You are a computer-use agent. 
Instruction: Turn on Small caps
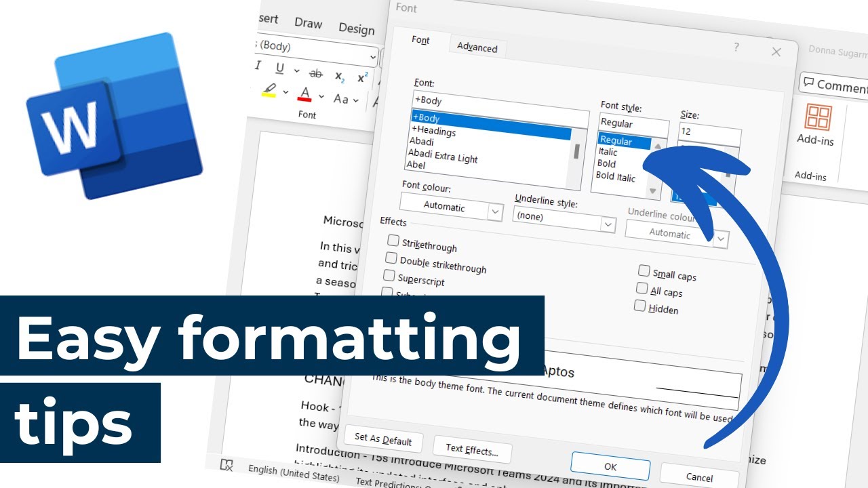point(644,270)
